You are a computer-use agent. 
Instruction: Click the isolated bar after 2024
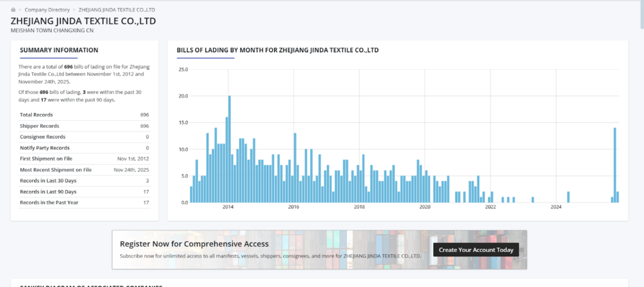pyautogui.click(x=568, y=197)
